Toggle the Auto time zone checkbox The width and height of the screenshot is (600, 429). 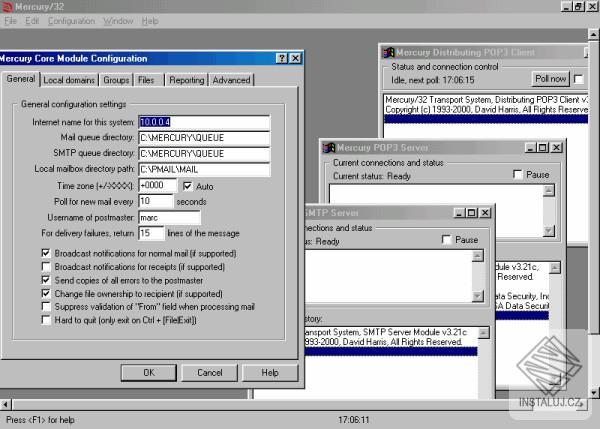click(187, 186)
